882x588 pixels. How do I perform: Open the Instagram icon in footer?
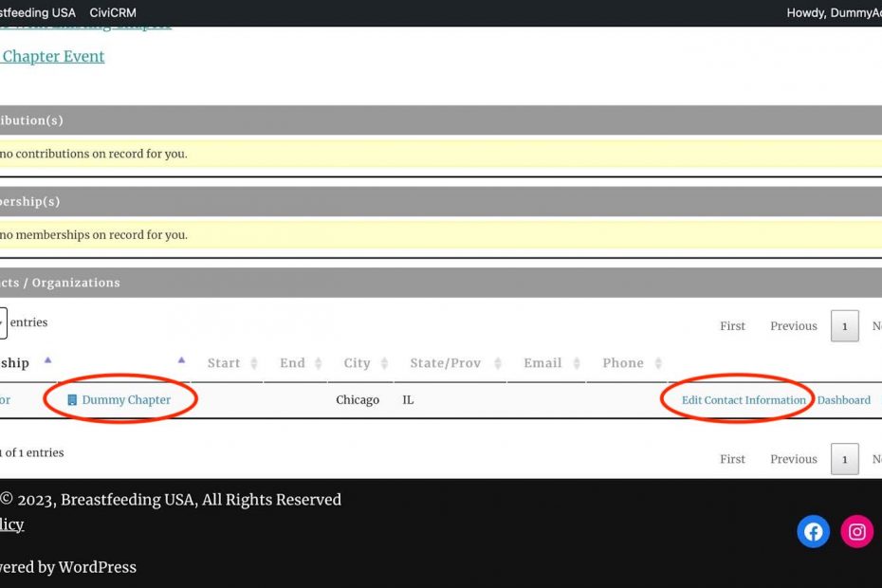[856, 531]
